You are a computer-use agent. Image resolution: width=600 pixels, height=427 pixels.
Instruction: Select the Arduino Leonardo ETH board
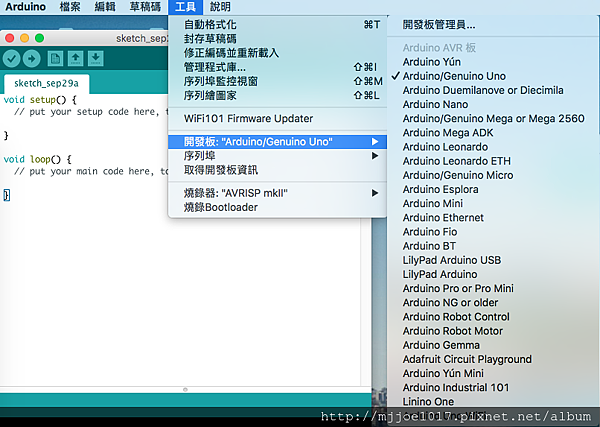[493, 161]
